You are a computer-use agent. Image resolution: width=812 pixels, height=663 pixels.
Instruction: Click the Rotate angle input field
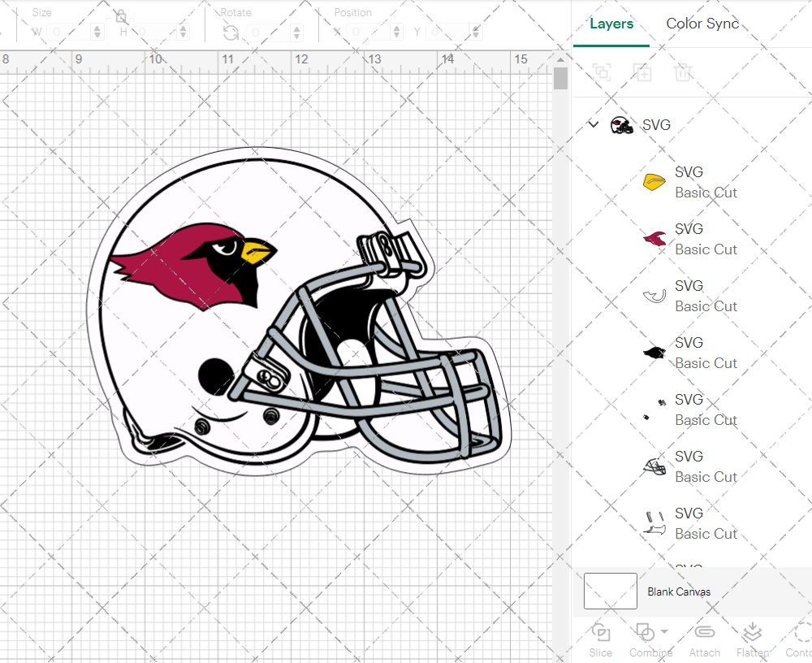270,32
